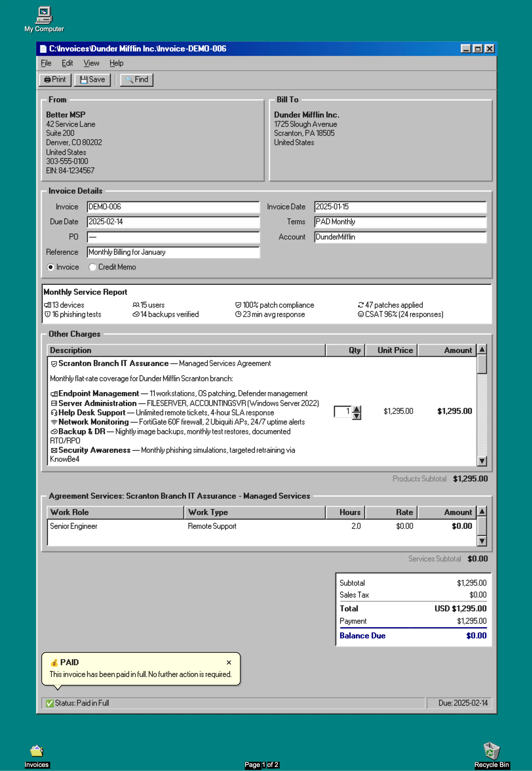
Task: Click the Other Charges scrollbar thumb
Action: (482, 364)
